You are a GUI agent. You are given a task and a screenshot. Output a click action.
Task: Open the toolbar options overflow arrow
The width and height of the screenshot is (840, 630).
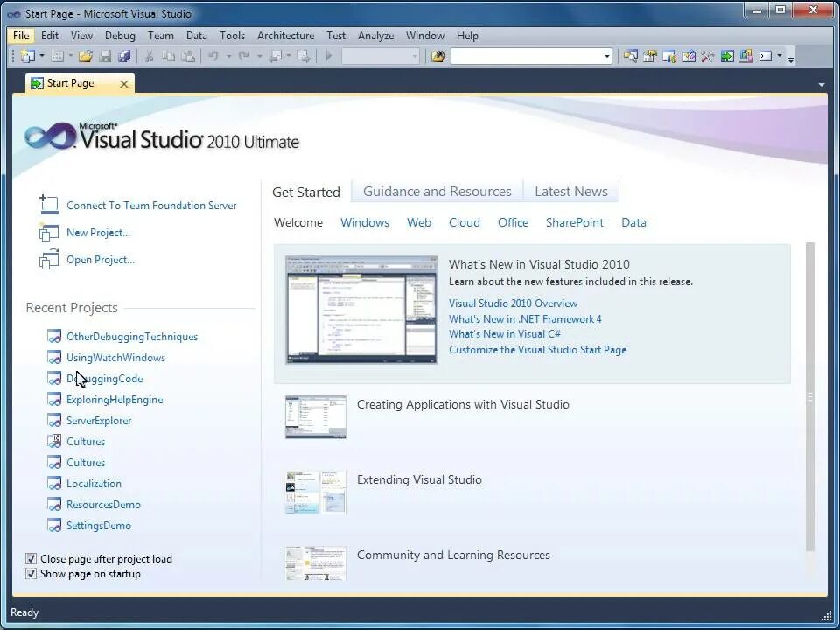791,59
